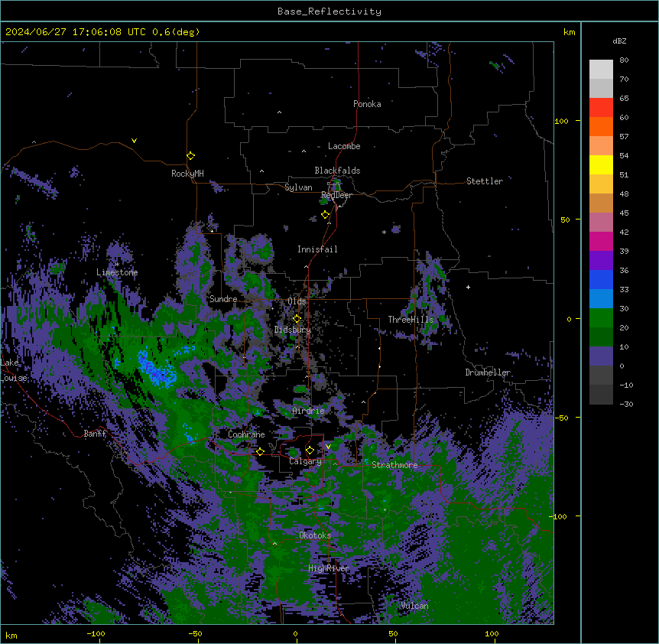Click the Limestone label
Viewport: 659px width, 644px height.
[x=117, y=272]
